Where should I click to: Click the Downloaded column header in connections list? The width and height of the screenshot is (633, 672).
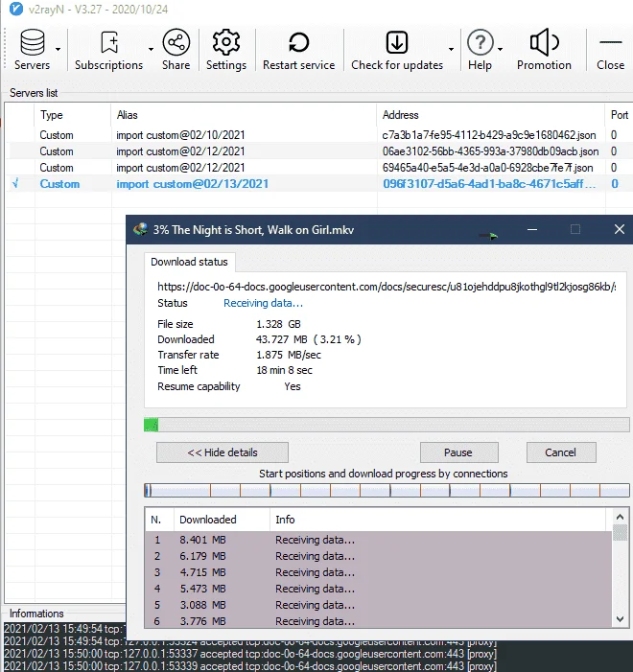[222, 520]
